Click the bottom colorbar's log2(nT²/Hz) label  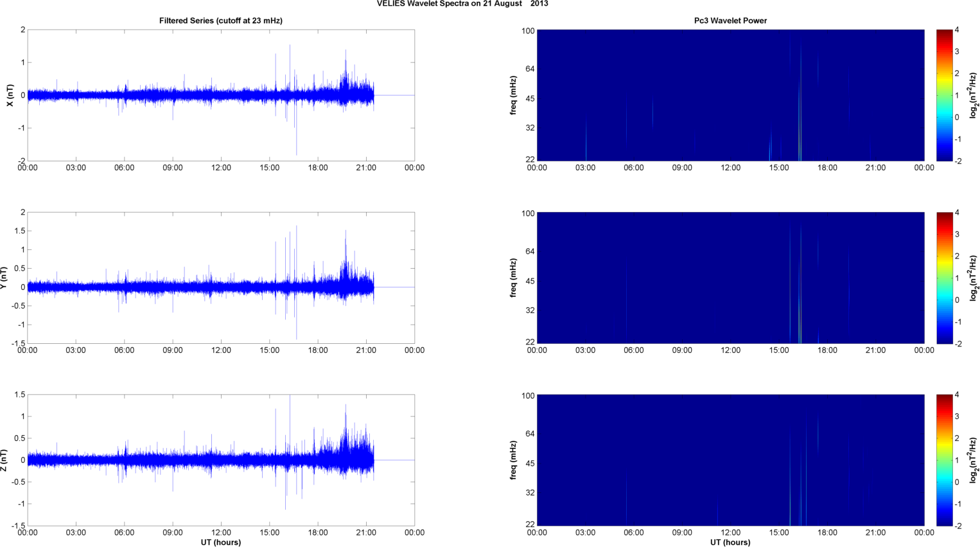974,460
